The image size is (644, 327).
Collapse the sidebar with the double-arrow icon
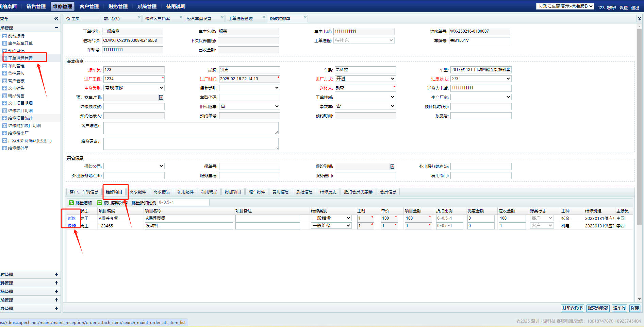click(x=56, y=19)
